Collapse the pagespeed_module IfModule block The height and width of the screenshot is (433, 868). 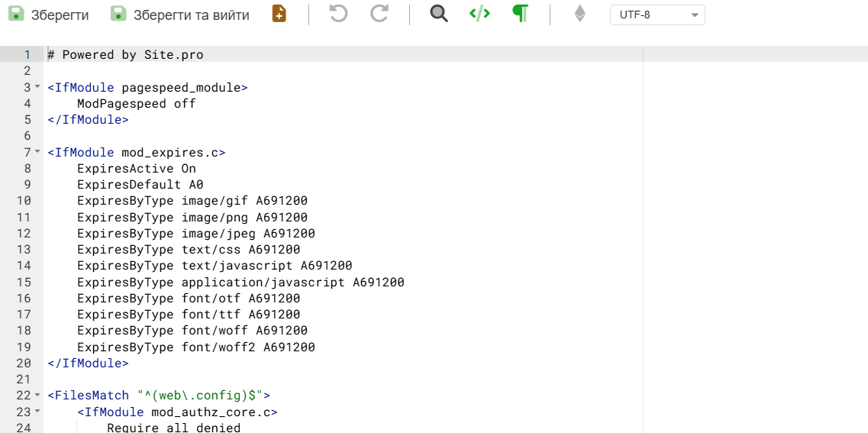tap(37, 87)
